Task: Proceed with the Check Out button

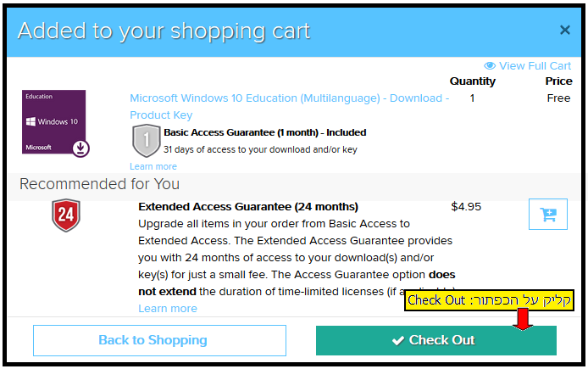Action: click(x=436, y=340)
